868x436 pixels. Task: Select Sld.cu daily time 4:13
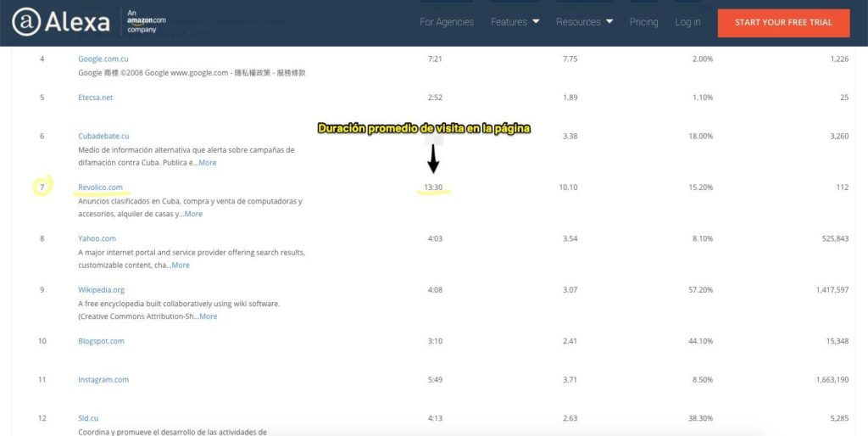pyautogui.click(x=435, y=418)
